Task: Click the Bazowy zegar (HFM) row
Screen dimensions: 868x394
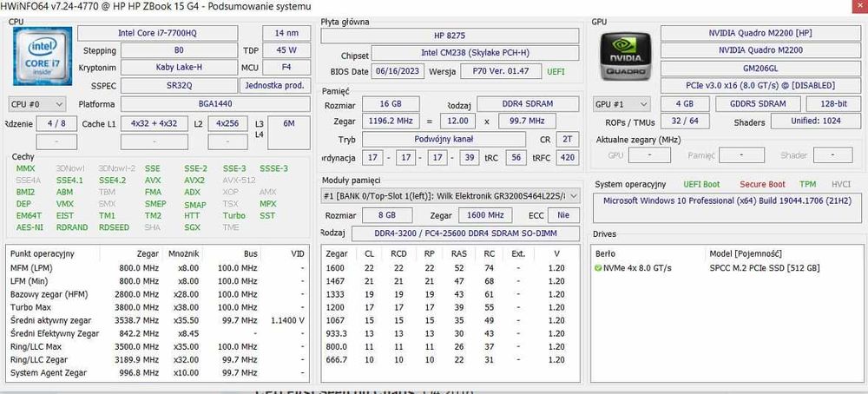Action: coord(157,294)
